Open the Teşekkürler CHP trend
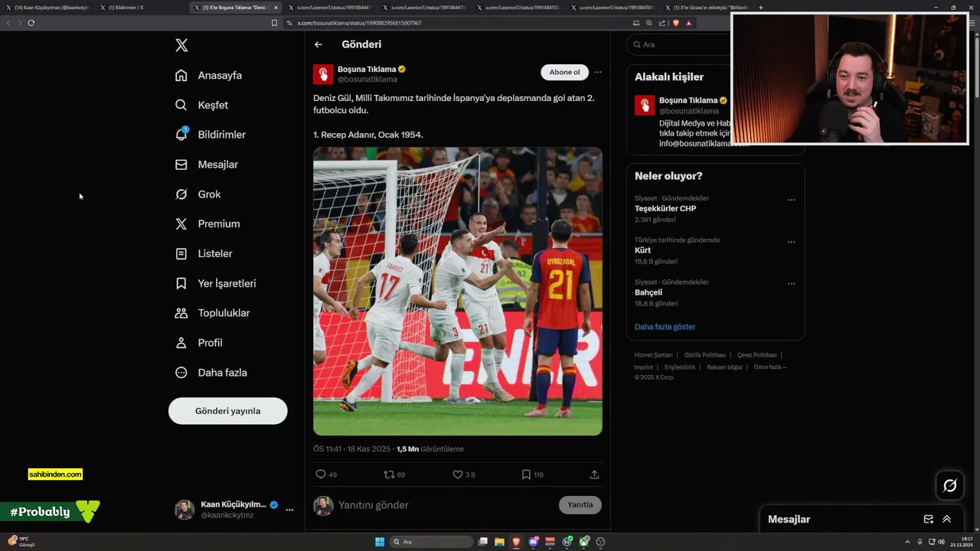 (665, 208)
